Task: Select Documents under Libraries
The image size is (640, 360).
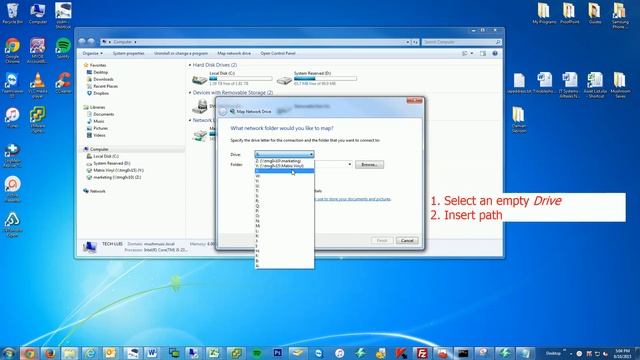Action: click(x=103, y=114)
